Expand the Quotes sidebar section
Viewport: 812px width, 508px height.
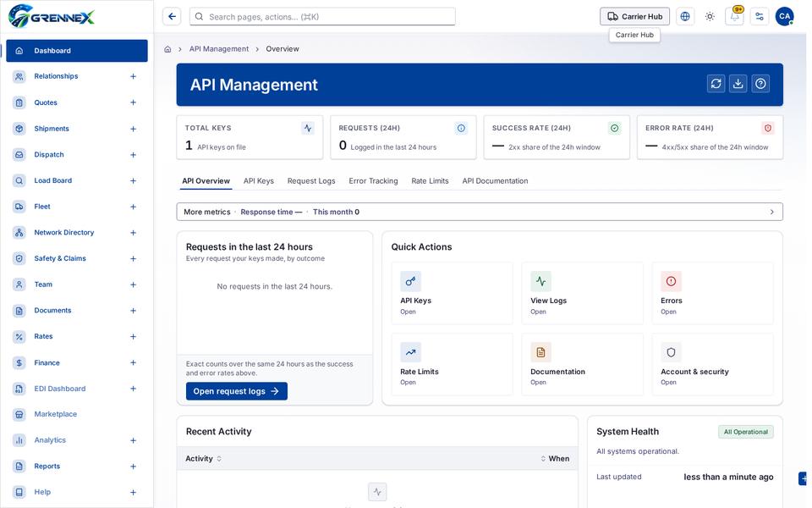click(133, 102)
